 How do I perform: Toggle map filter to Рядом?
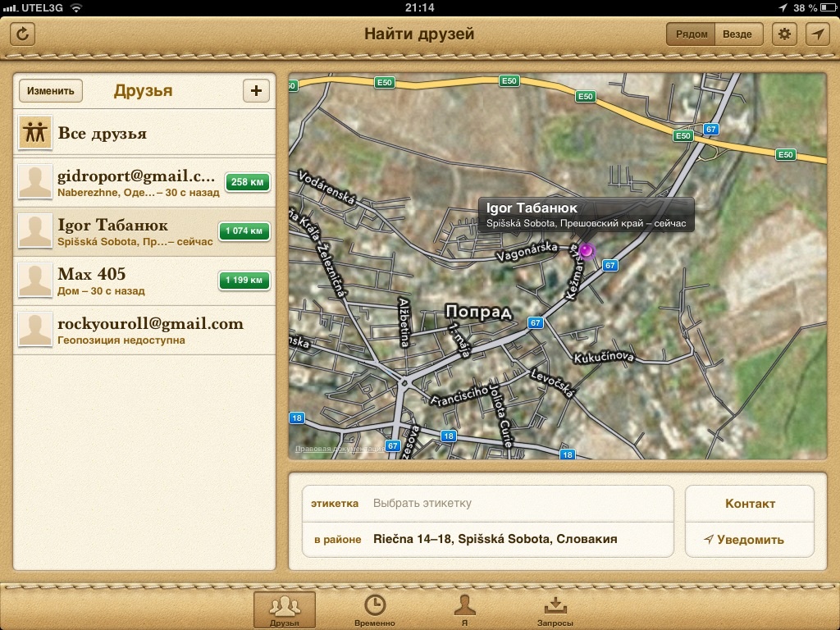point(691,34)
